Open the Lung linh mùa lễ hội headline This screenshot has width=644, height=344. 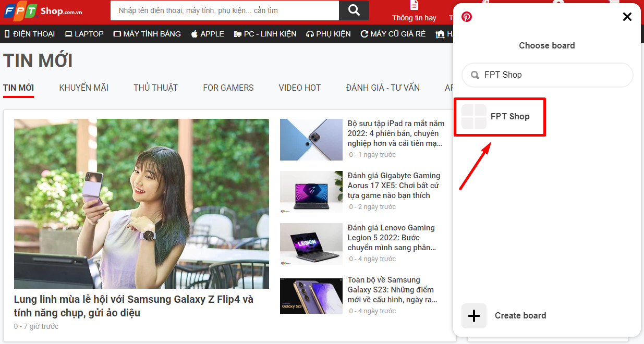[134, 306]
